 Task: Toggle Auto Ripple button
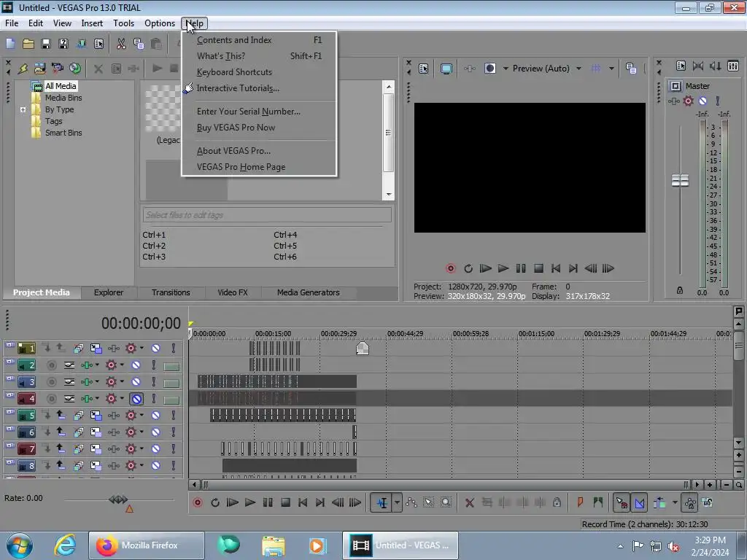[x=659, y=502]
